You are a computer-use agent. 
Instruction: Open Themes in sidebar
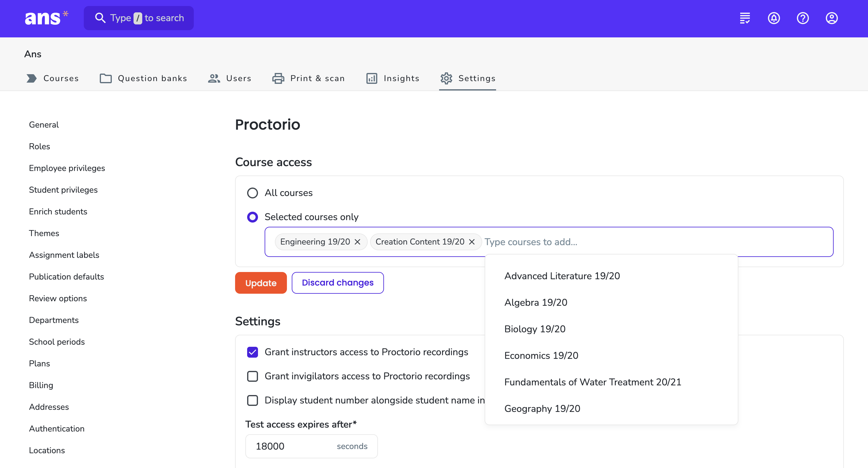44,233
